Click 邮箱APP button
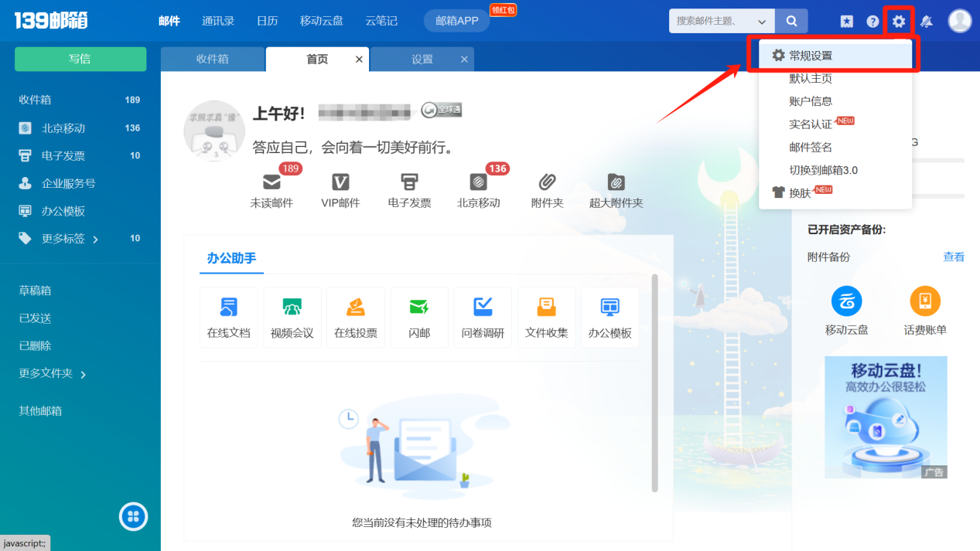The height and width of the screenshot is (551, 980). pos(457,21)
